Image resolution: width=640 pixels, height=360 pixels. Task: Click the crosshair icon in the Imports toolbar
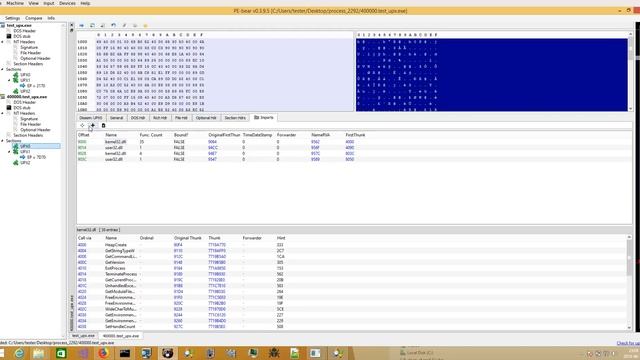point(82,125)
